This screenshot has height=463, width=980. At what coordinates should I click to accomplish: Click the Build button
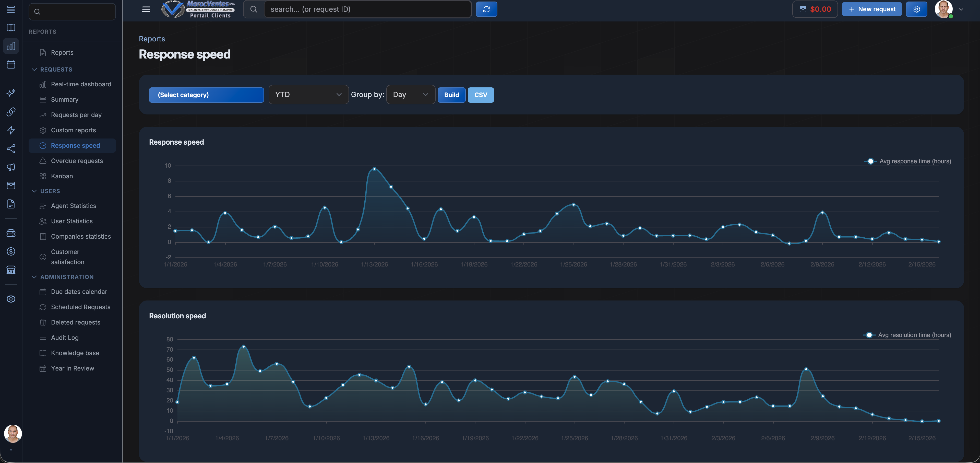point(451,95)
